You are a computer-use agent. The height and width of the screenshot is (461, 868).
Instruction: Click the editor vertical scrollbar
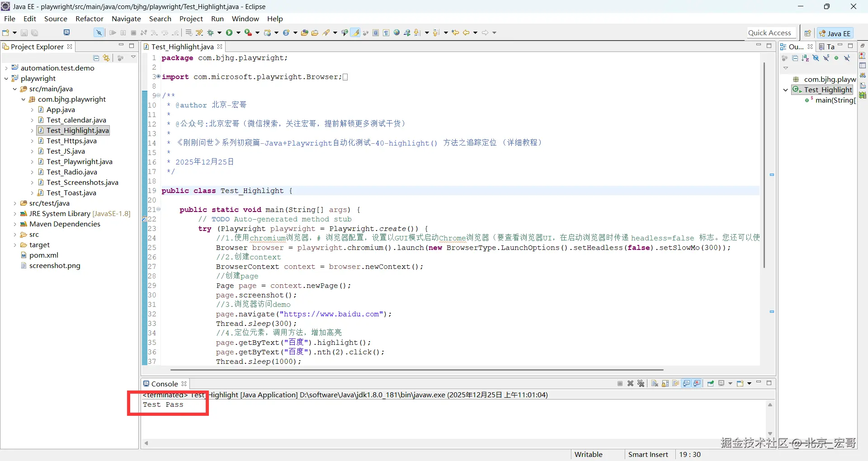764,165
